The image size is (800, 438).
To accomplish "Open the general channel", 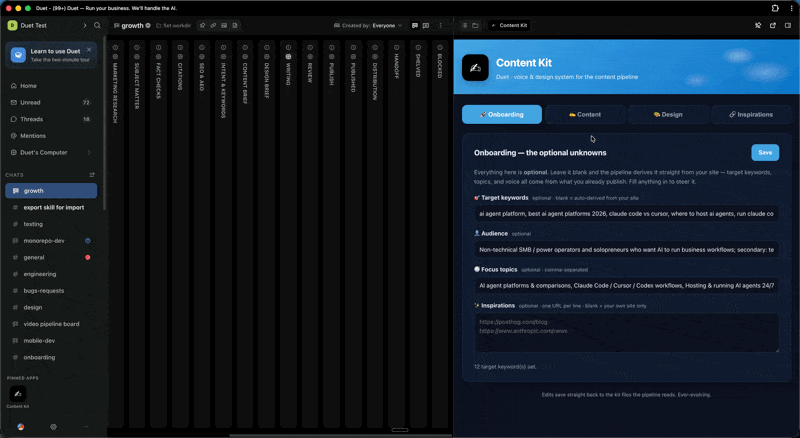I will click(x=51, y=257).
